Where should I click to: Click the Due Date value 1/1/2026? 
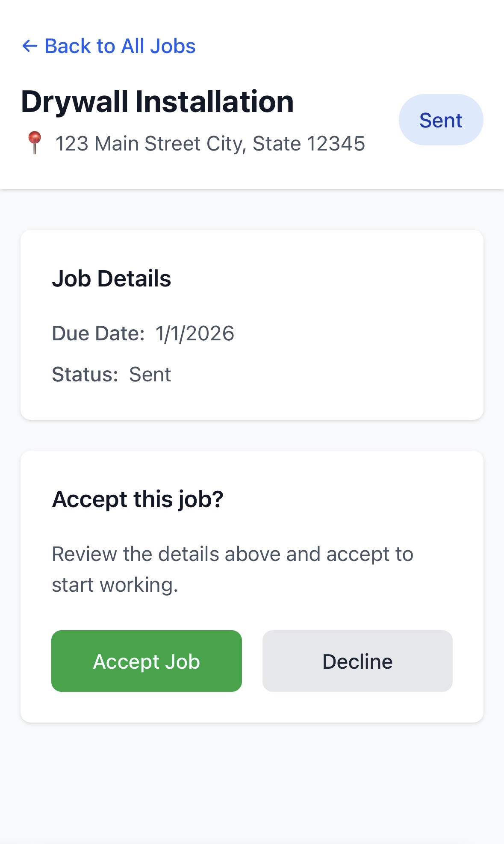[195, 333]
